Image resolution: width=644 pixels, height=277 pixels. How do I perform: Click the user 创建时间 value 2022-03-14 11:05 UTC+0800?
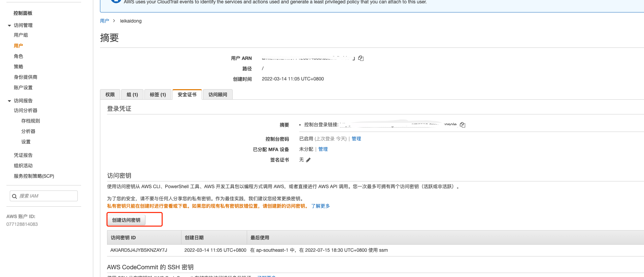click(x=293, y=79)
